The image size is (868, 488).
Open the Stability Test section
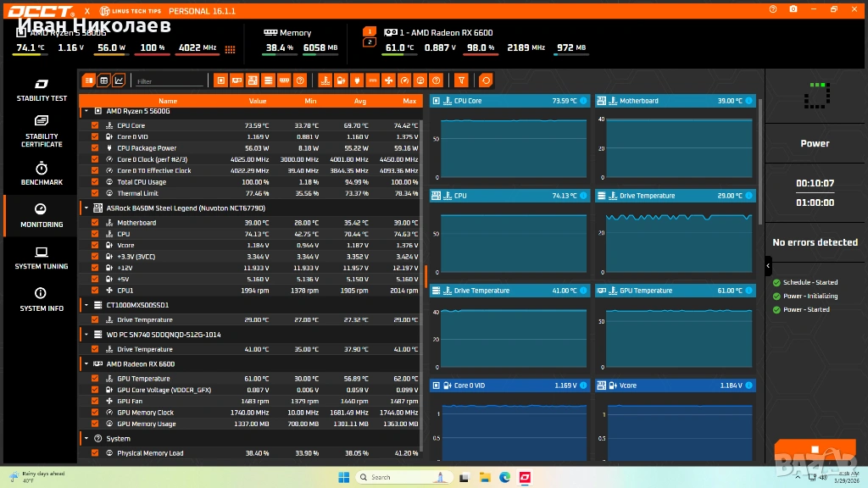42,90
